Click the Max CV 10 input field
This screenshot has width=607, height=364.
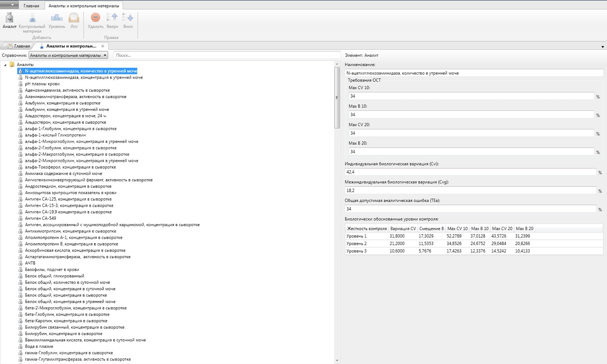(x=471, y=96)
